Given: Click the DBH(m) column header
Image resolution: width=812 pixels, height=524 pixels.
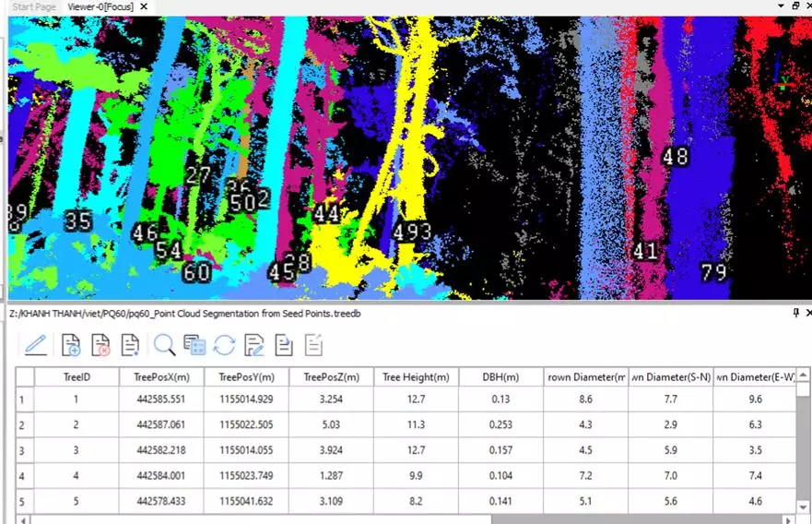Looking at the screenshot, I should [501, 376].
